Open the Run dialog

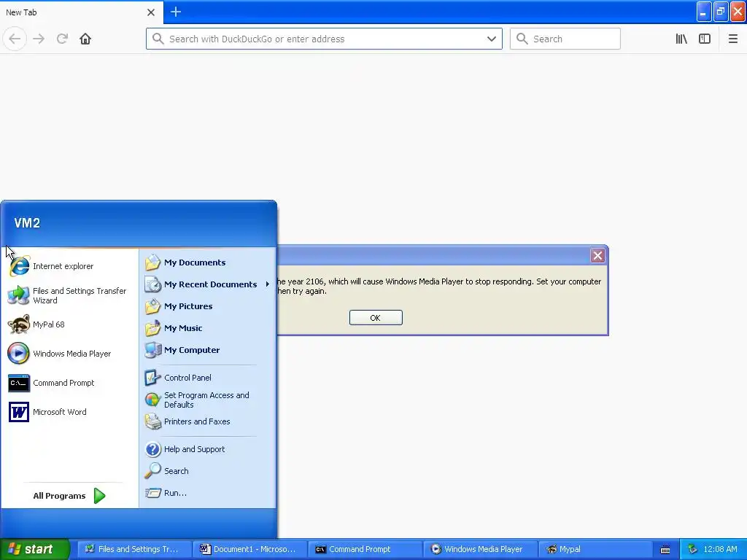point(175,493)
